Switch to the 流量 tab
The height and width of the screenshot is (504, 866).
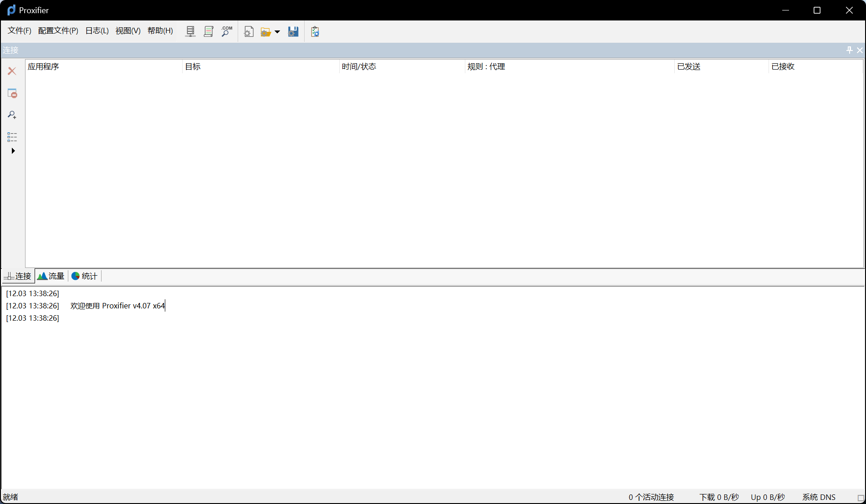click(51, 276)
